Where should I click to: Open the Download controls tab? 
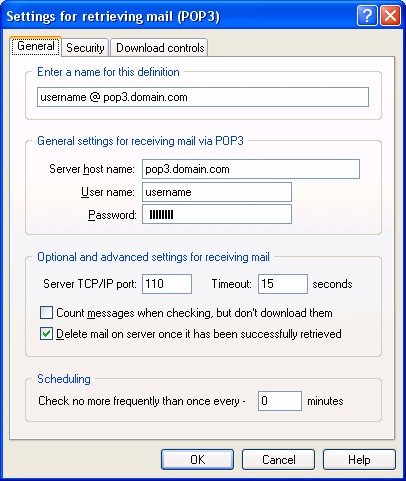pyautogui.click(x=160, y=48)
